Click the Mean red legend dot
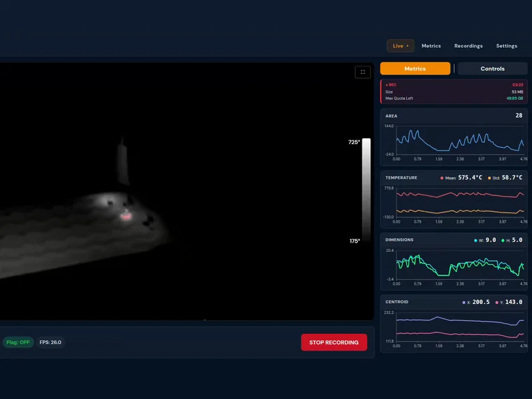Viewport: 532px width, 399px height. pos(442,178)
